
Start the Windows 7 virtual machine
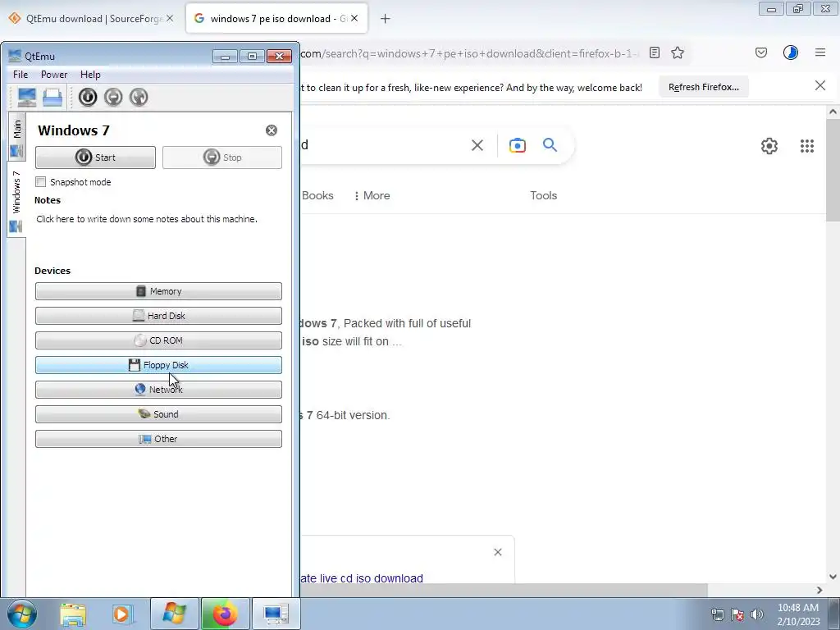point(95,157)
